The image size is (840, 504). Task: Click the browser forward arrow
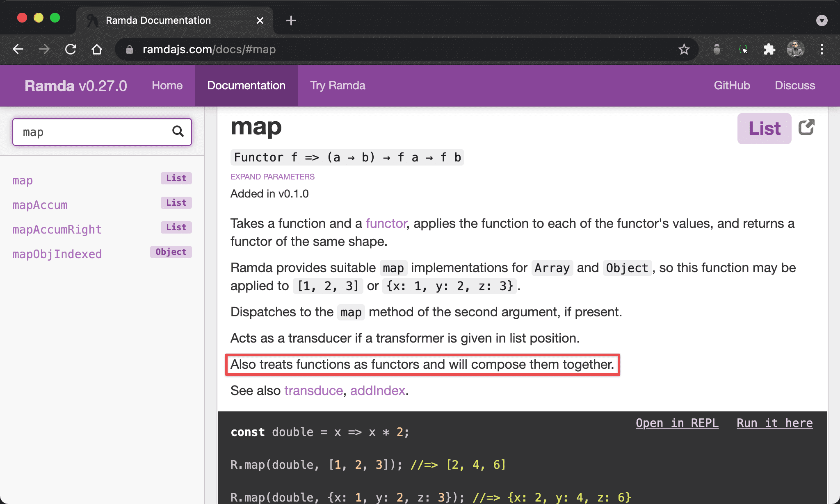44,50
